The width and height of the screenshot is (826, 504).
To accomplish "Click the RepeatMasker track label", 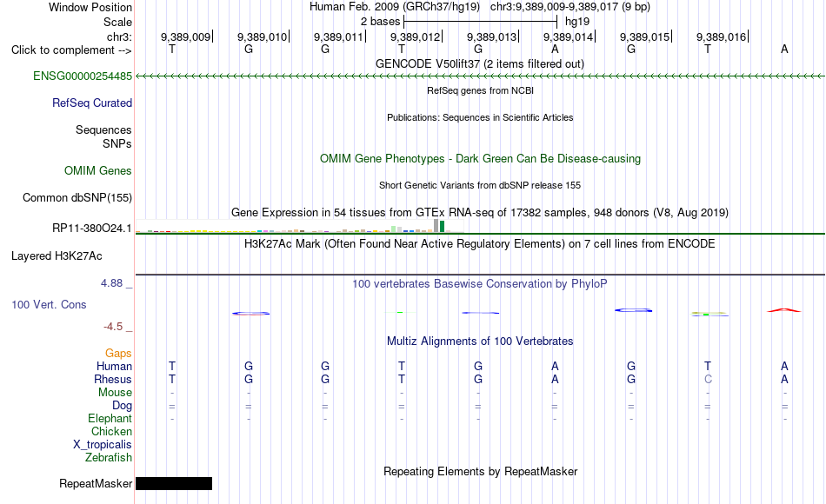I will coord(96,483).
